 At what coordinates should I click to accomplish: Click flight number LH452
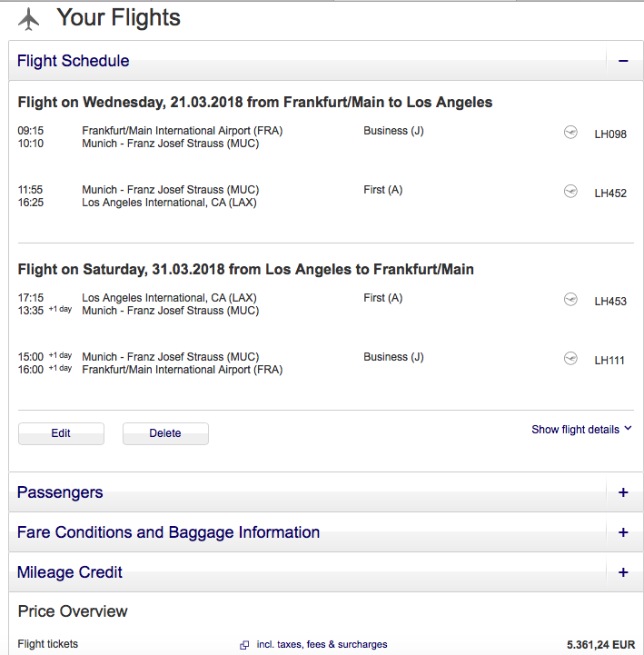coord(610,194)
